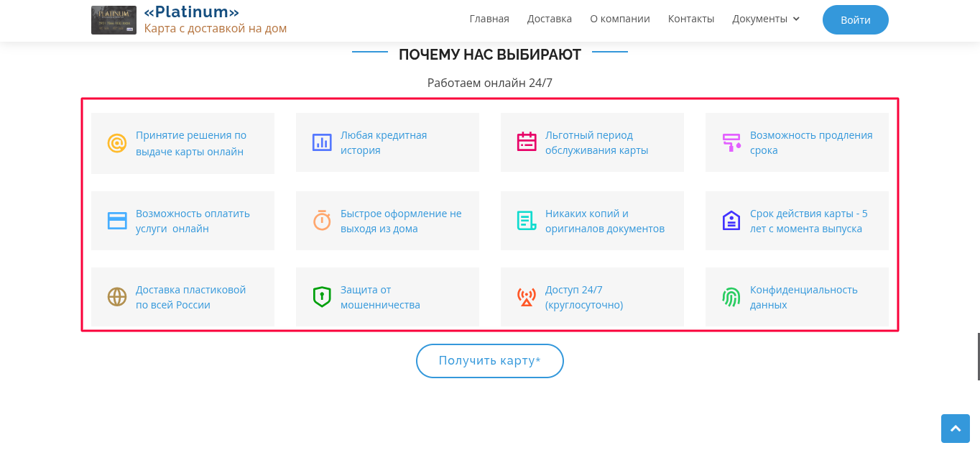Click the Platinum card logo image
Screen dimensions: 980x453
(114, 20)
